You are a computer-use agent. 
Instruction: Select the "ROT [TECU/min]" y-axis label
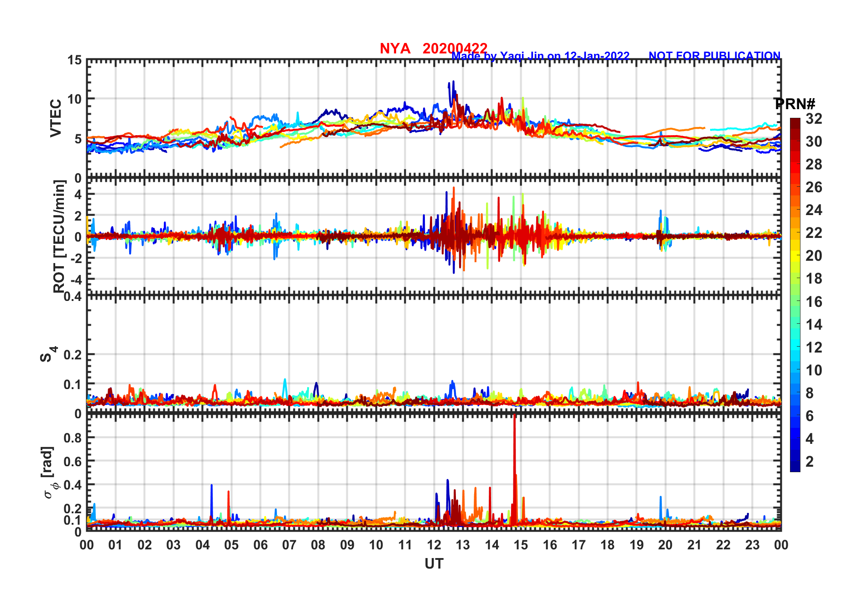click(x=59, y=236)
